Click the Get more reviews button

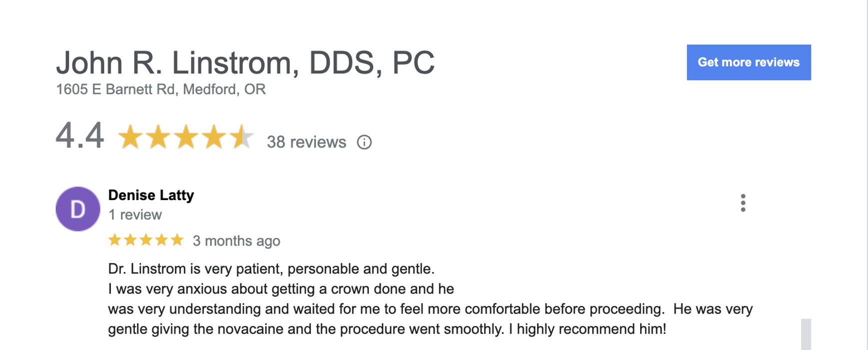pos(748,62)
